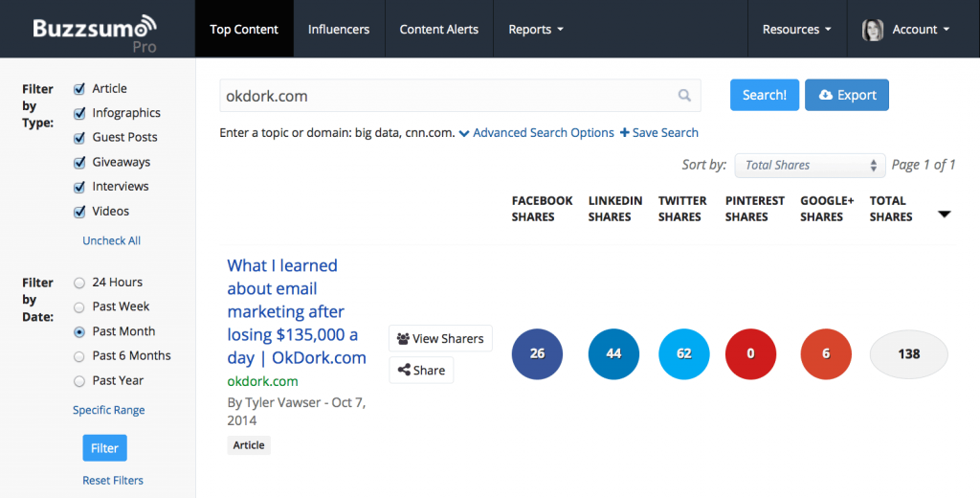This screenshot has width=980, height=498.
Task: Click the Uncheck All link
Action: click(x=111, y=241)
